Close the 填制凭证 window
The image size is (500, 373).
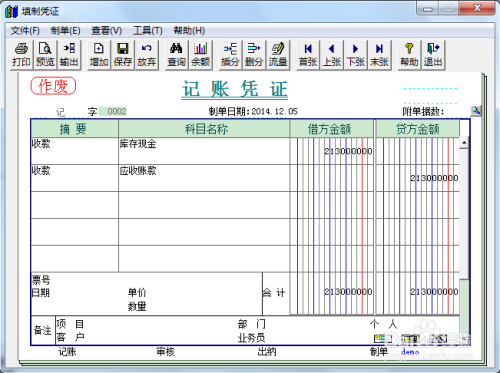pyautogui.click(x=477, y=8)
